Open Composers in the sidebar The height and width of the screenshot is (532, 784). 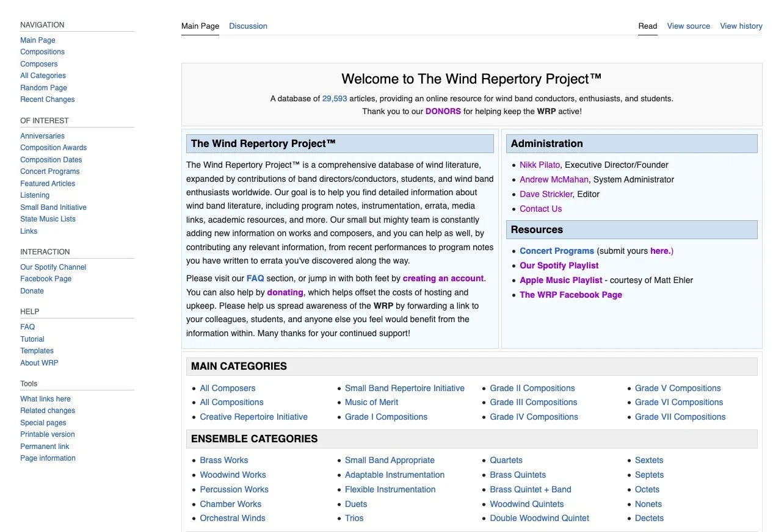point(39,64)
